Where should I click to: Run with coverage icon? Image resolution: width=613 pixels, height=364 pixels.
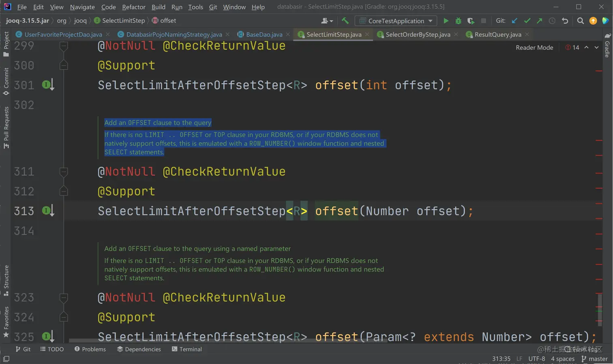click(471, 21)
